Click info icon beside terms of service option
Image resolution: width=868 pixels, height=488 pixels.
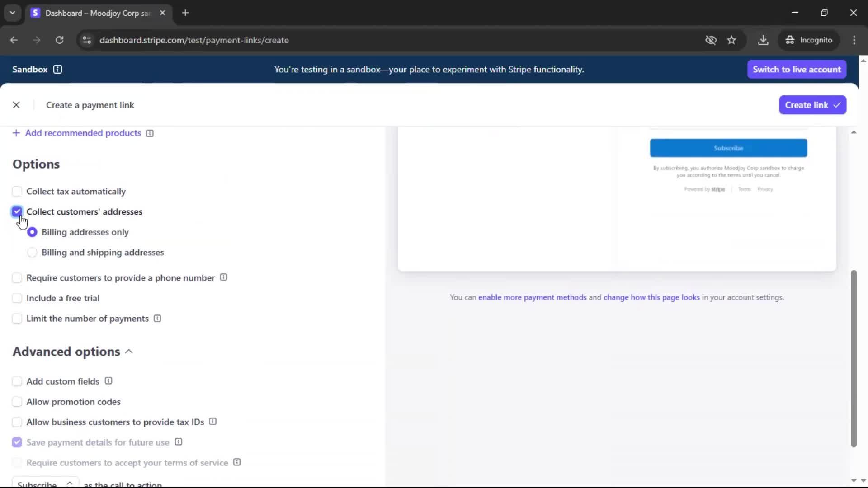click(237, 462)
